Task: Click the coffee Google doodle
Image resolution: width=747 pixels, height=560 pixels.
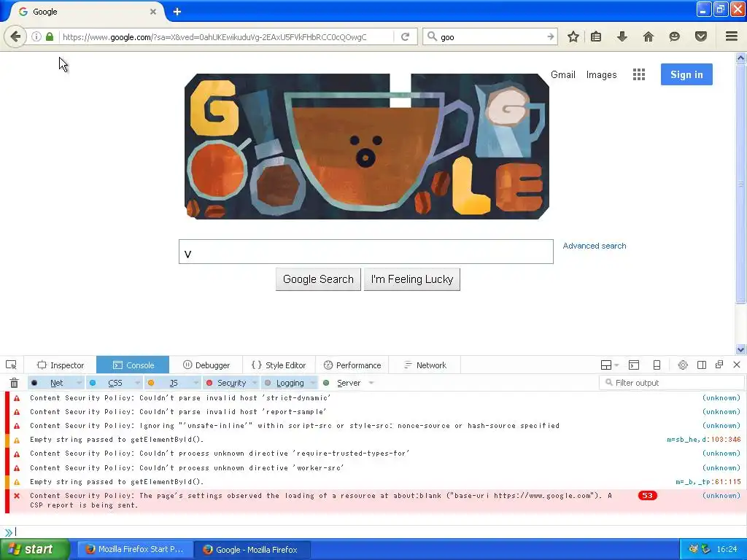Action: click(x=367, y=147)
